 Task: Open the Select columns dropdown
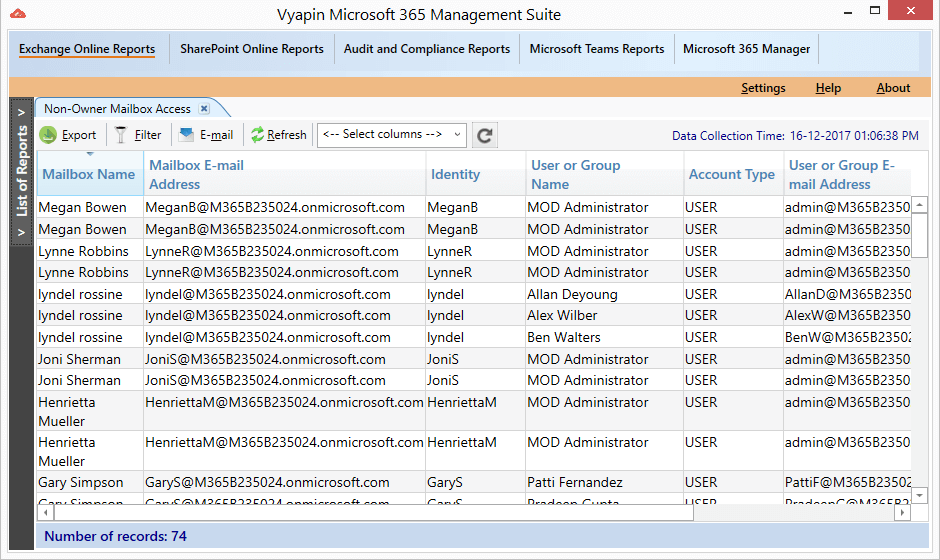pyautogui.click(x=391, y=134)
